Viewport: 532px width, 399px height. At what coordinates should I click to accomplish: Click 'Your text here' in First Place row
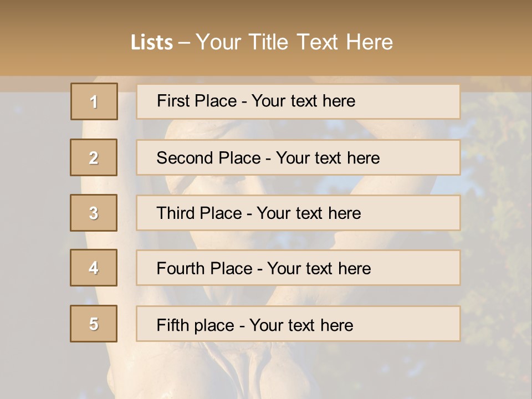coord(303,101)
